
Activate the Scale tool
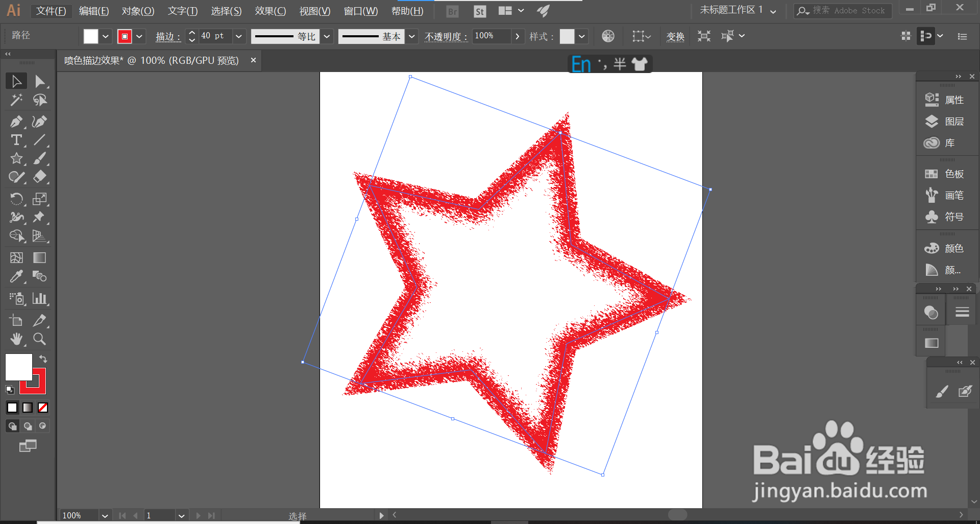pyautogui.click(x=40, y=199)
